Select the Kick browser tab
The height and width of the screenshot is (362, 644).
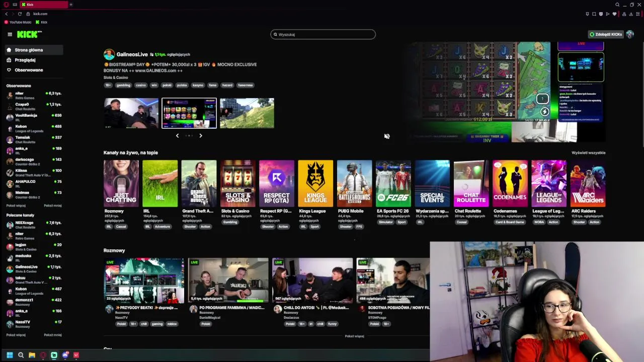coord(44,5)
